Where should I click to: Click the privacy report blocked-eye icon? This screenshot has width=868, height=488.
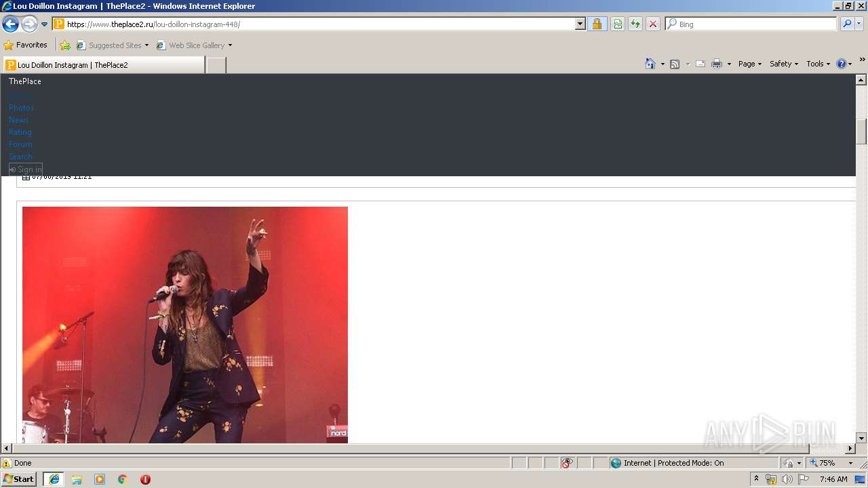pos(567,463)
